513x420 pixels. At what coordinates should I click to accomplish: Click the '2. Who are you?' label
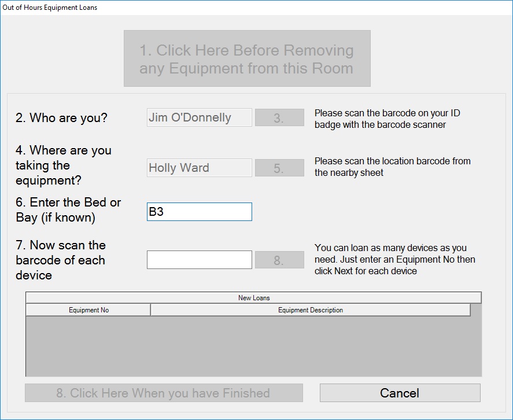pos(61,118)
